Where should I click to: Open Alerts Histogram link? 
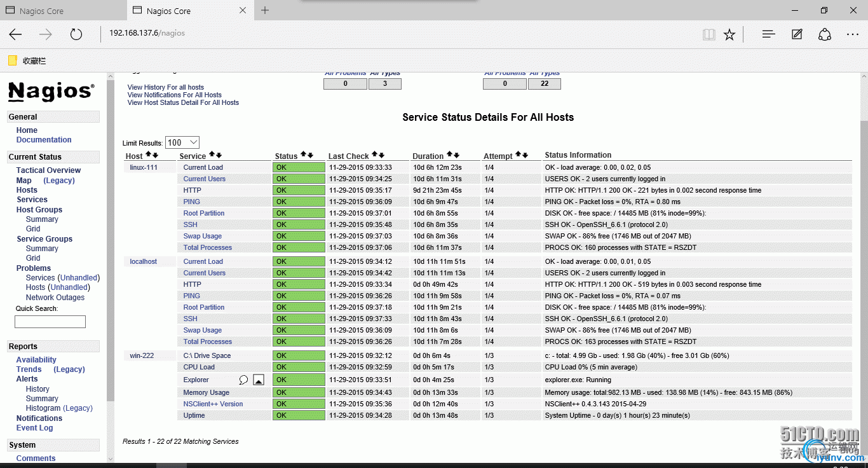[x=43, y=408]
